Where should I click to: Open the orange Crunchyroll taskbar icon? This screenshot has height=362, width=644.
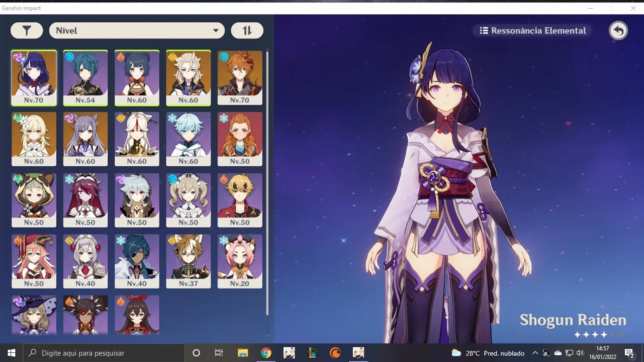coord(335,353)
